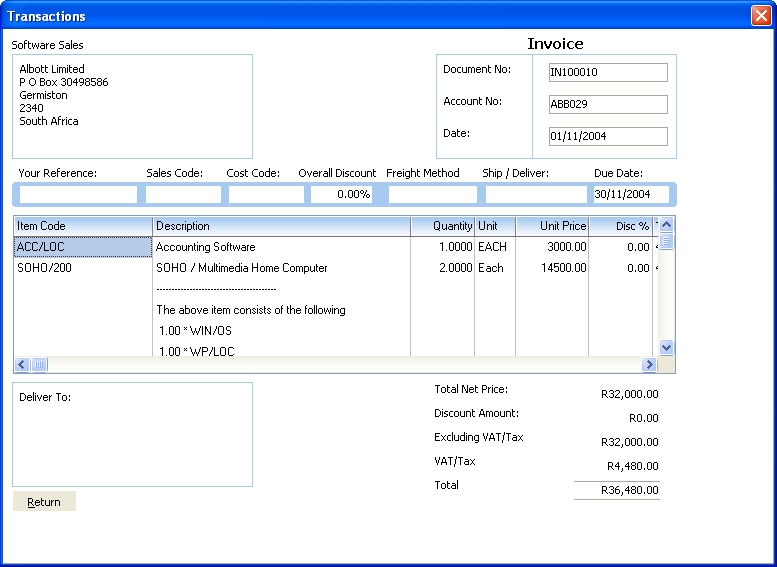This screenshot has width=777, height=567.
Task: Click the quantity 1.0000 cell
Action: pyautogui.click(x=443, y=247)
